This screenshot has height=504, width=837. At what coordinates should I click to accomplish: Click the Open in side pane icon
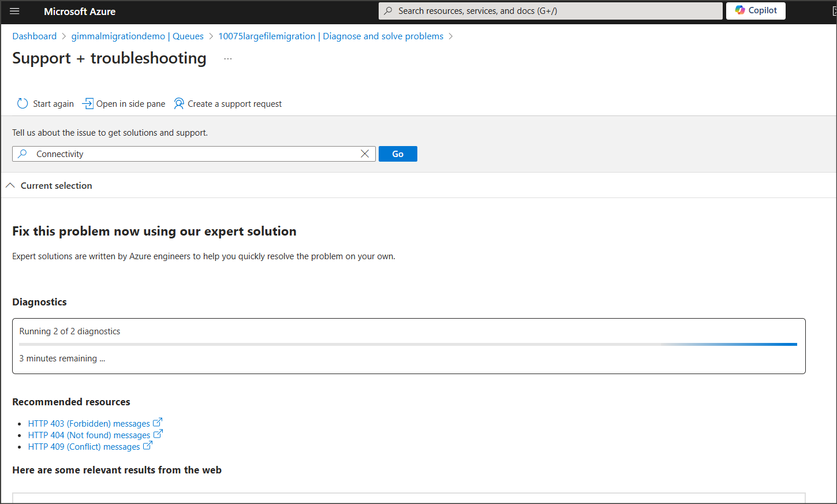click(88, 103)
